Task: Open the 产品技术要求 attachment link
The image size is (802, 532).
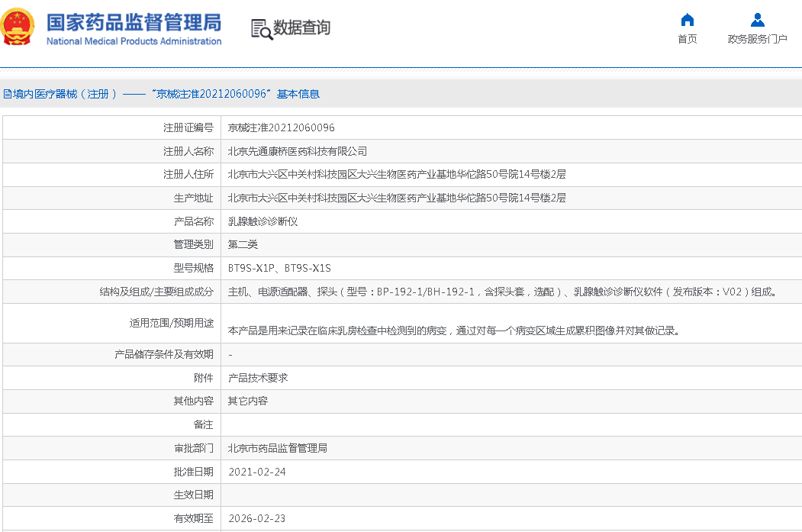Action: pos(258,378)
